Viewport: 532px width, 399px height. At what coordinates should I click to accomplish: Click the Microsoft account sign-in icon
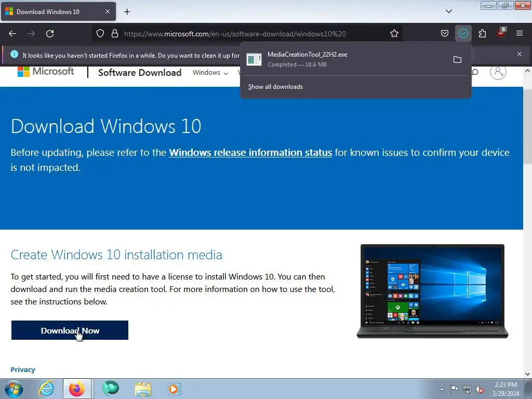coord(498,72)
